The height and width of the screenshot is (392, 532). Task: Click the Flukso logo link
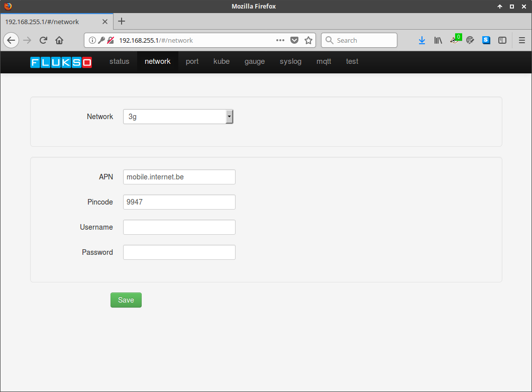61,62
